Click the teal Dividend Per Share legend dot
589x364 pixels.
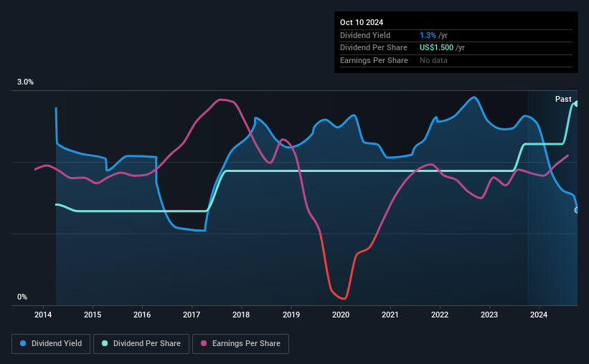pos(105,343)
